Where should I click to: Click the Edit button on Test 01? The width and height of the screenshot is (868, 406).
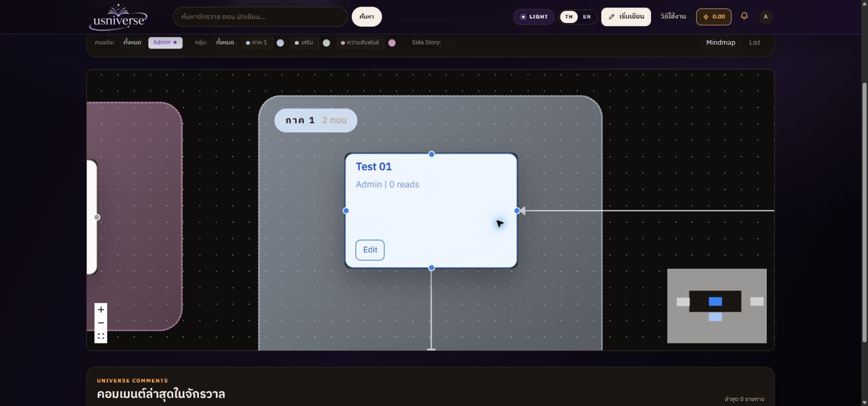pyautogui.click(x=370, y=250)
